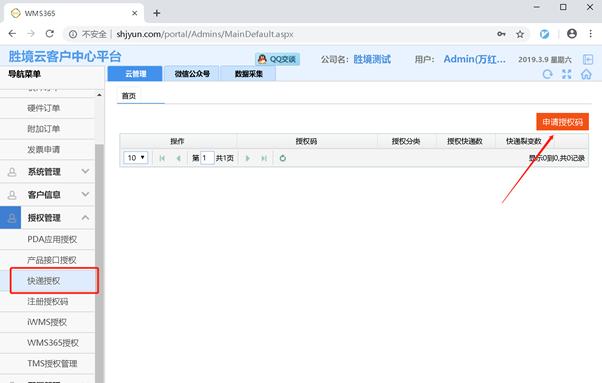Viewport: 602px width, 383px height.
Task: Go to home via the house icon
Action: (x=586, y=74)
